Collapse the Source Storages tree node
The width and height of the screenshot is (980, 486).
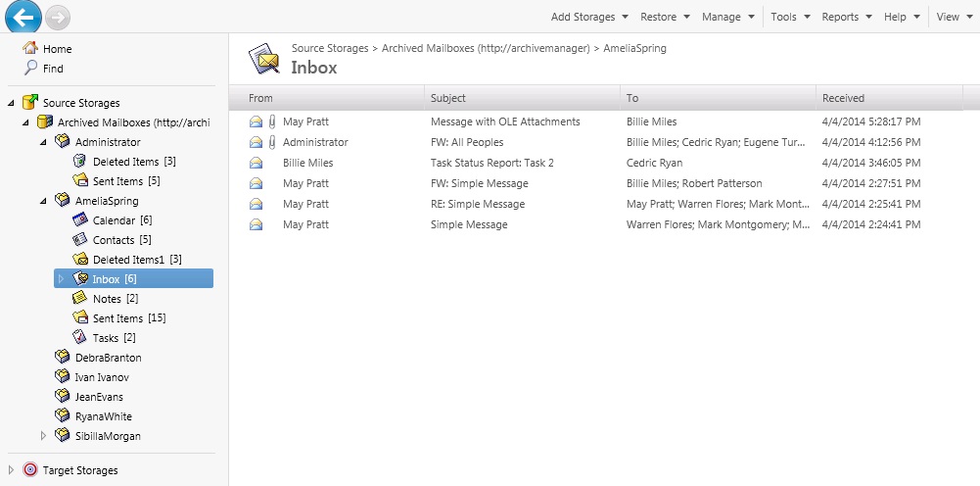[11, 103]
